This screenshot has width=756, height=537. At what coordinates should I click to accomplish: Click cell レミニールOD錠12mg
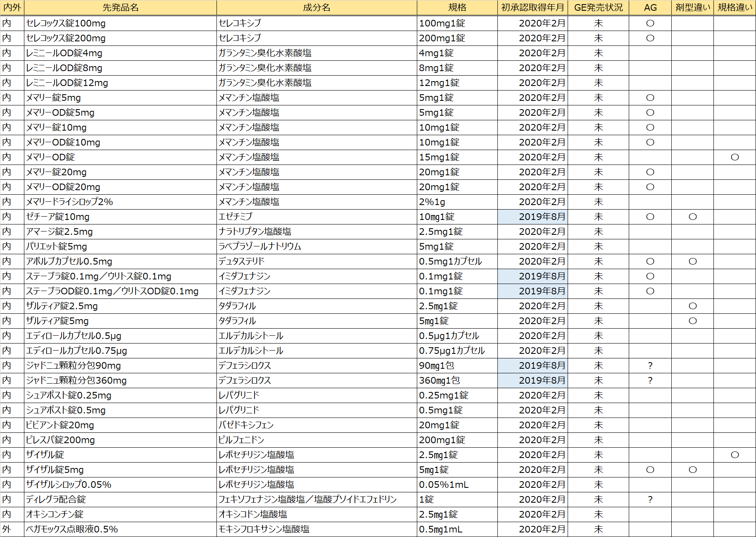tap(120, 83)
